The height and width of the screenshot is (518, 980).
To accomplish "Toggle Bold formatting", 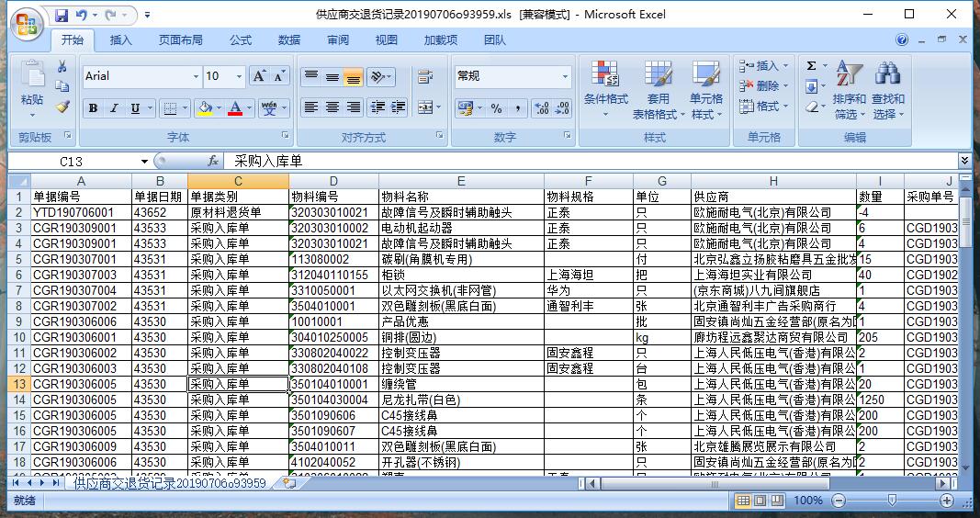I will [x=93, y=108].
